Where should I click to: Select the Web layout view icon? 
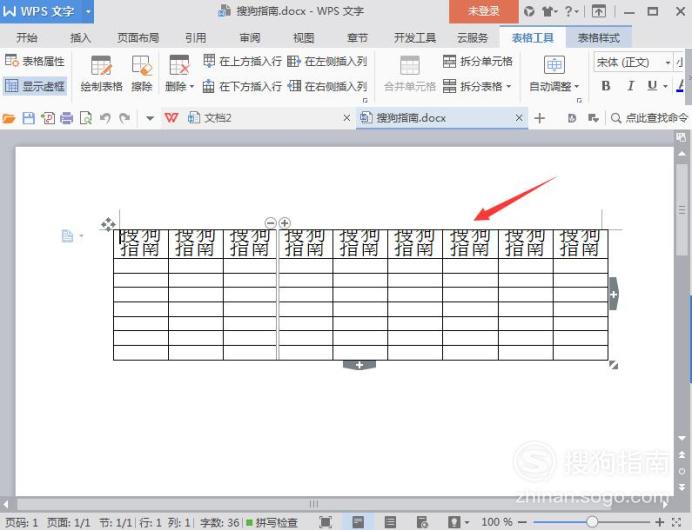422,522
